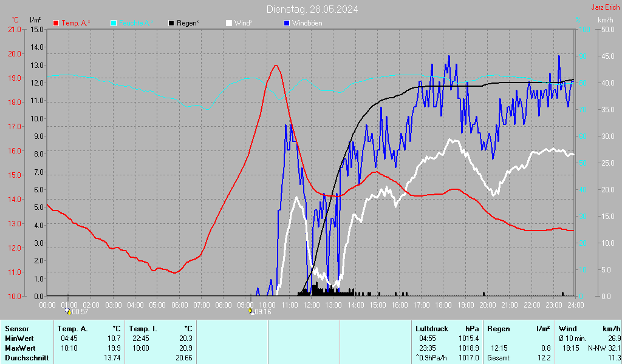
Task: Click the Wind km/h column header
Action: point(589,329)
